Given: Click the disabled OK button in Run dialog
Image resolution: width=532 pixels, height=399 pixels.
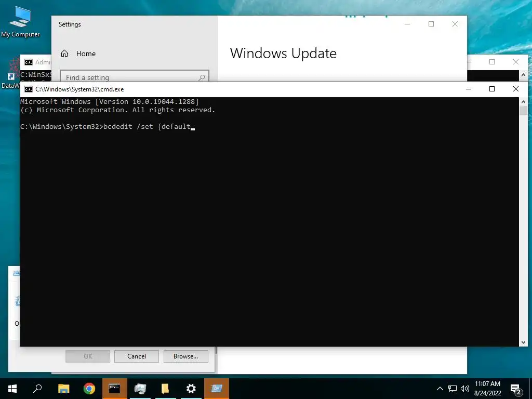Looking at the screenshot, I should 87,356.
